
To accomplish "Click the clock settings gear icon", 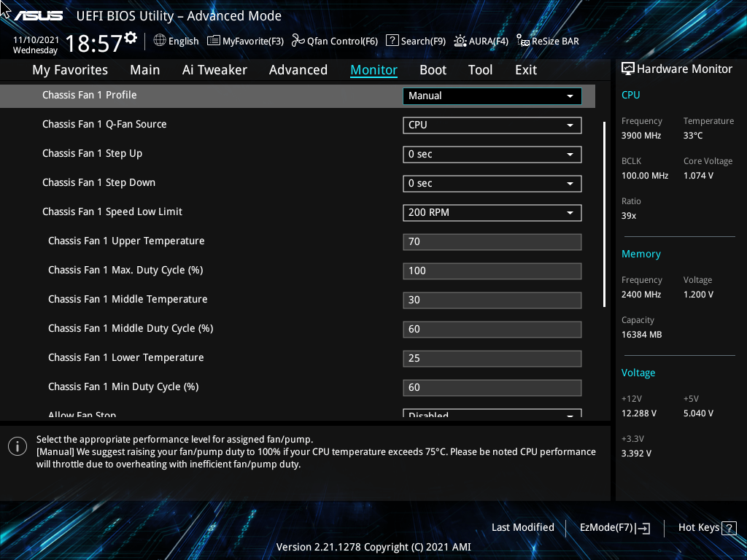I will point(131,38).
